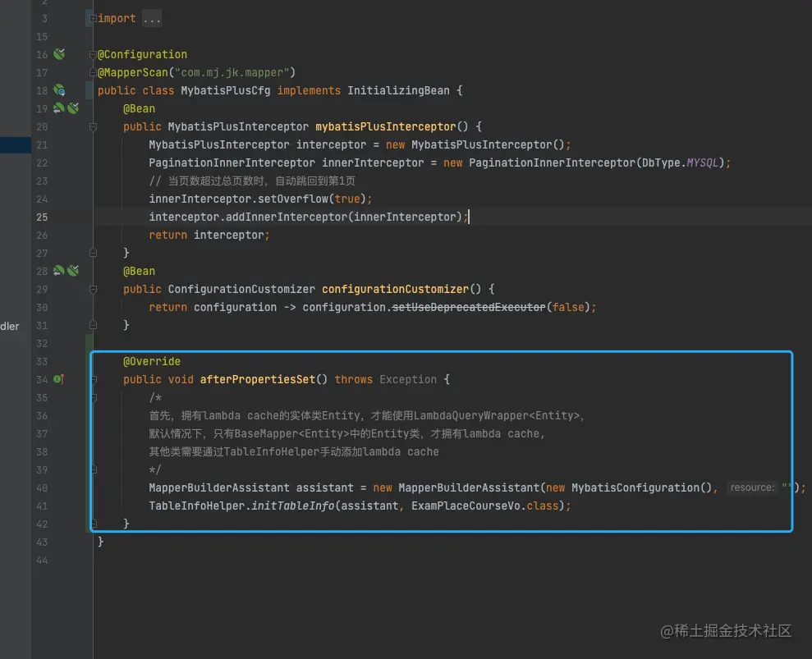Click line number 44 in the gutter
The image size is (812, 659).
[x=42, y=561]
